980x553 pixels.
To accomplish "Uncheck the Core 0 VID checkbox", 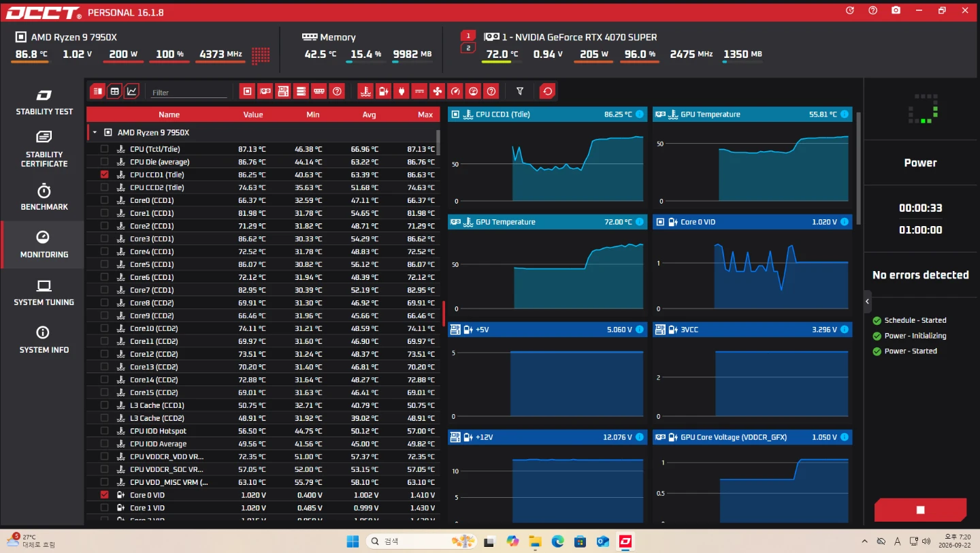I will pos(104,494).
